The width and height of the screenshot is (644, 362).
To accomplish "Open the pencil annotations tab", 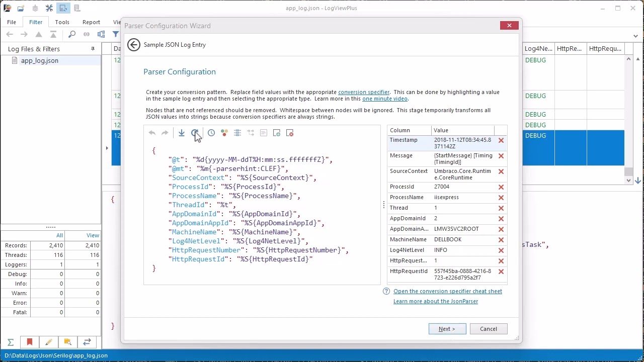I will coord(49,342).
